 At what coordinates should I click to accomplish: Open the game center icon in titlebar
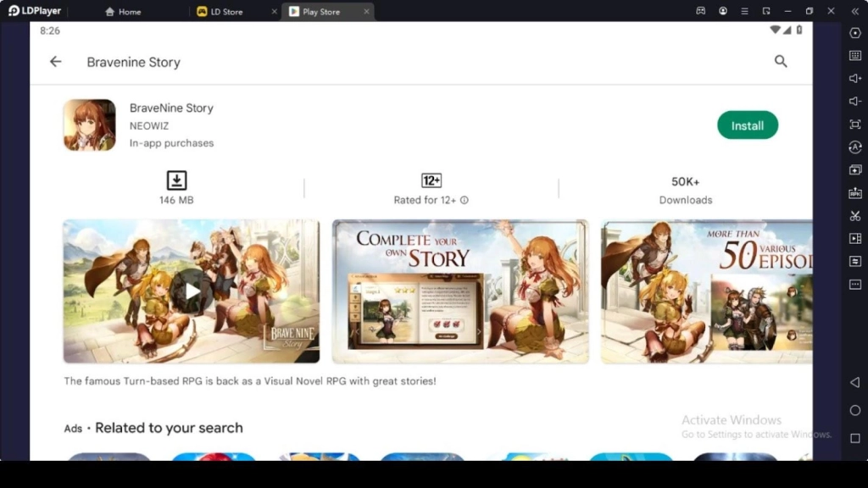tap(702, 11)
